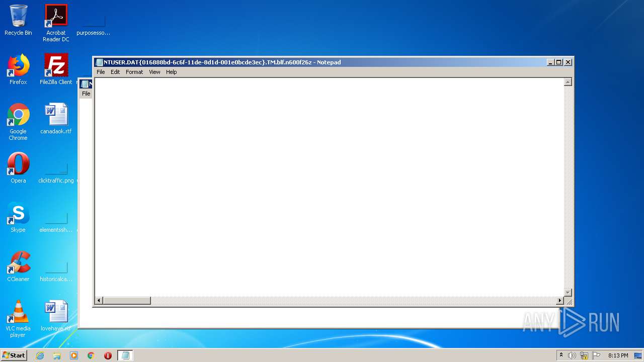Close the front Notepad window
The image size is (644, 362).
[x=568, y=62]
